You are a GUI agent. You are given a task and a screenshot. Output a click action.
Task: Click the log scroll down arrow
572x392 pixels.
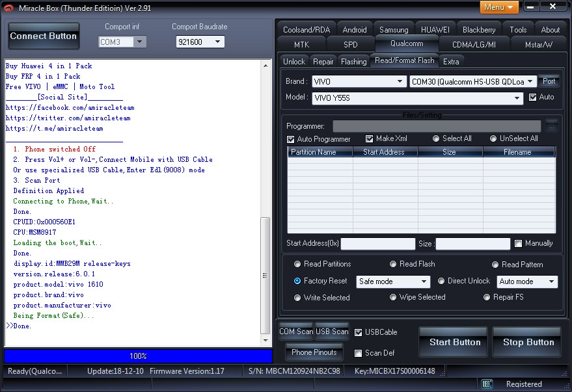[266, 340]
